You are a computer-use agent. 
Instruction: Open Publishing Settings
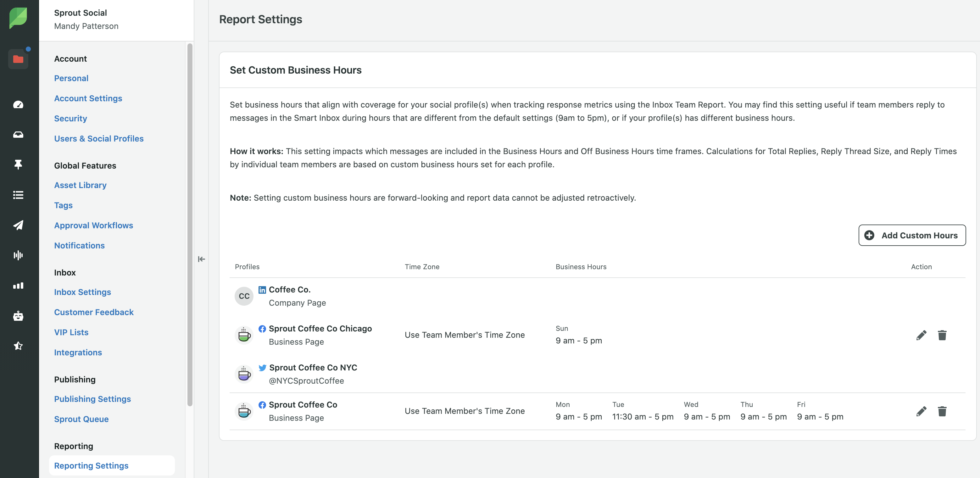(92, 399)
